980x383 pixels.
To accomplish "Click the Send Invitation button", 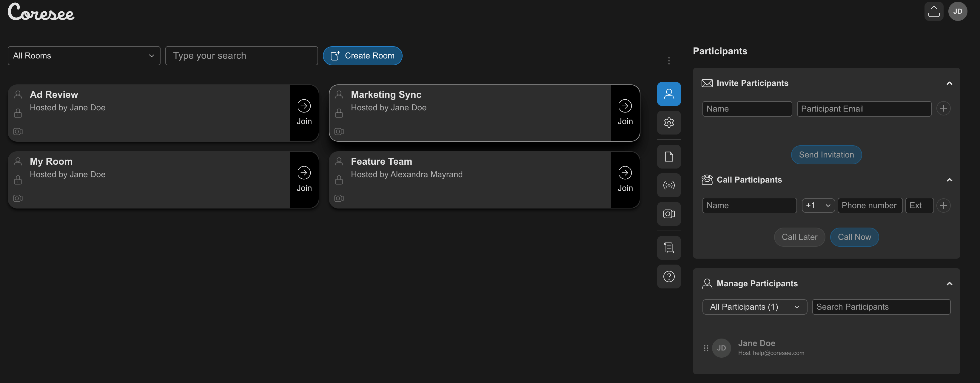I will [826, 155].
